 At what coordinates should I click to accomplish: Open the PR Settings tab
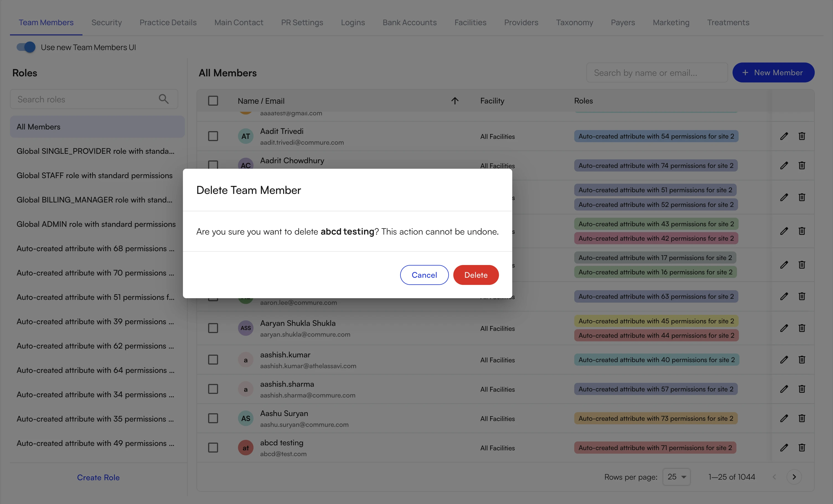tap(302, 22)
